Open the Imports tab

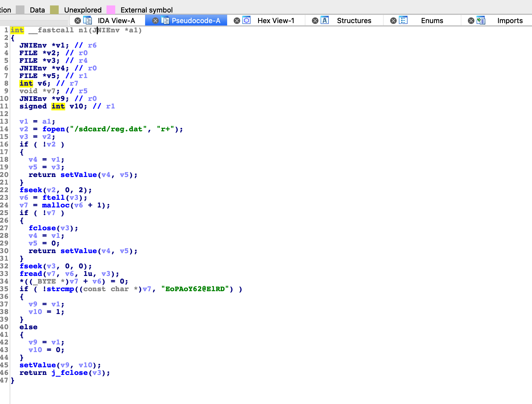click(x=510, y=21)
